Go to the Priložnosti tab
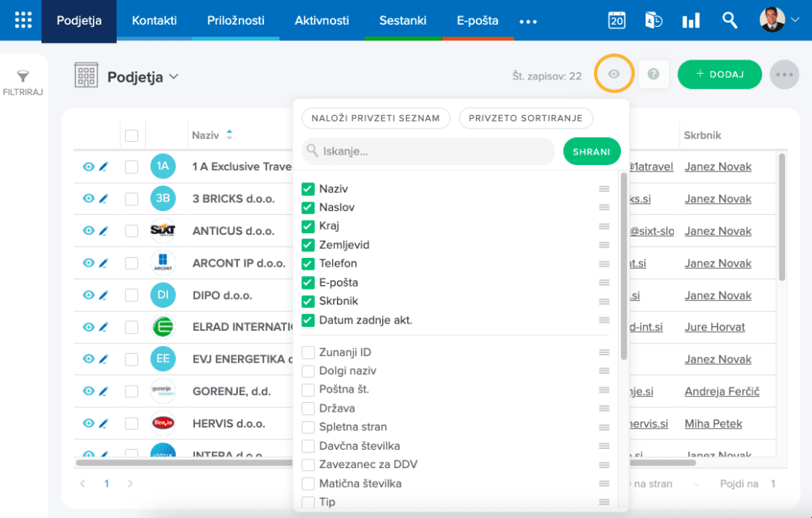The width and height of the screenshot is (812, 518). 236,21
